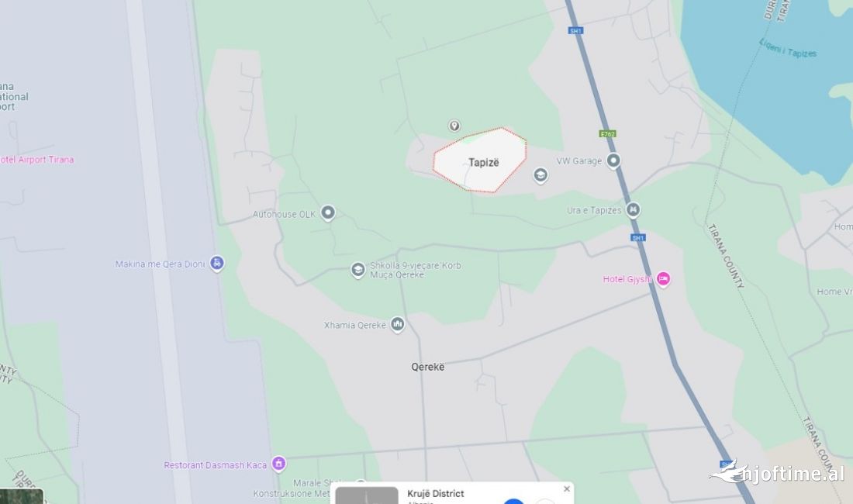This screenshot has height=504, width=853.
Task: Select Shkolla 9-vjeçare Korb Muça school icon
Action: [357, 270]
